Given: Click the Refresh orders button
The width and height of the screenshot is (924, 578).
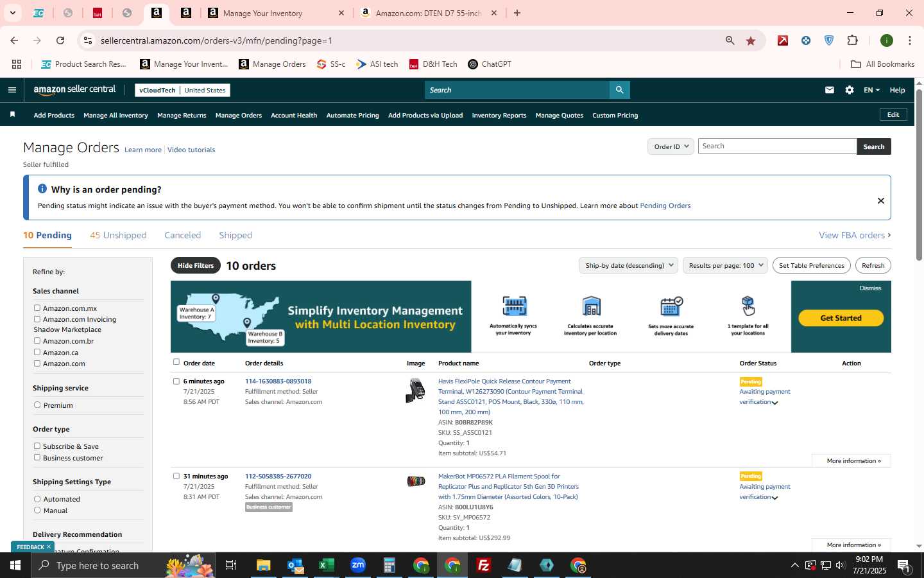Looking at the screenshot, I should [873, 265].
